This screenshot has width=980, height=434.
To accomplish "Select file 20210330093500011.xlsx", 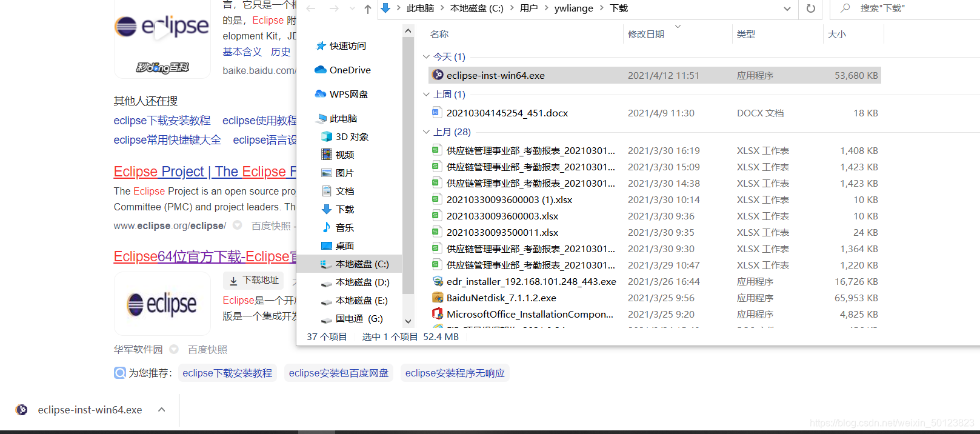I will click(x=502, y=233).
